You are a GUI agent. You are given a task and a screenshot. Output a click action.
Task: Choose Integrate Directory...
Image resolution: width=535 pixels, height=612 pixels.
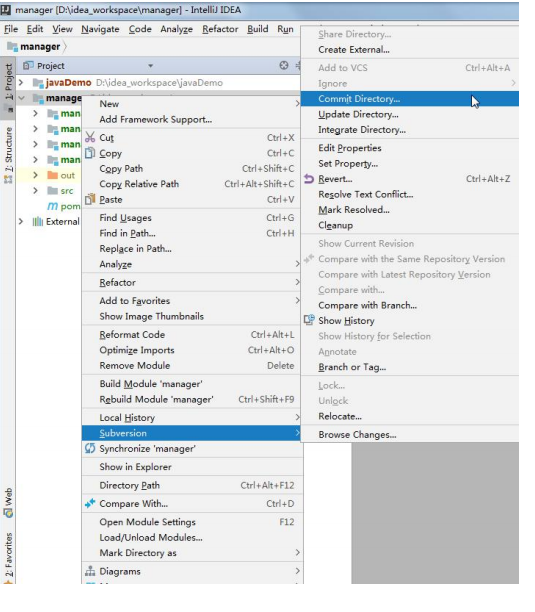[410, 130]
